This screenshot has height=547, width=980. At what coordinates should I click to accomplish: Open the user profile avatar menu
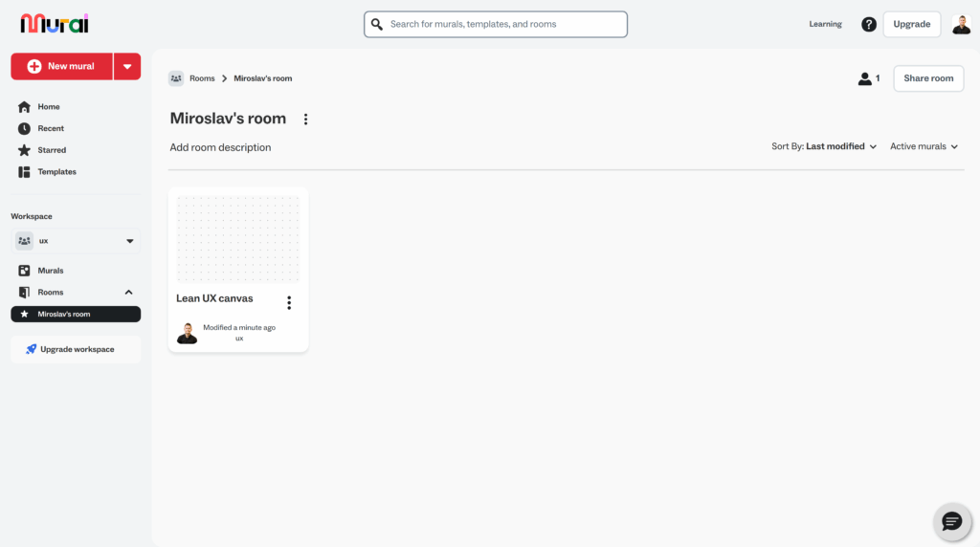[x=961, y=24]
